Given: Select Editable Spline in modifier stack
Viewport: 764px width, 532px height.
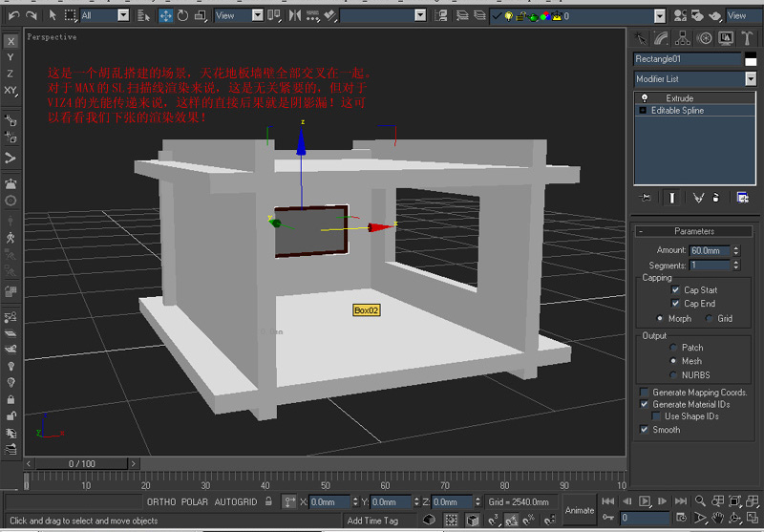Looking at the screenshot, I should coord(678,111).
